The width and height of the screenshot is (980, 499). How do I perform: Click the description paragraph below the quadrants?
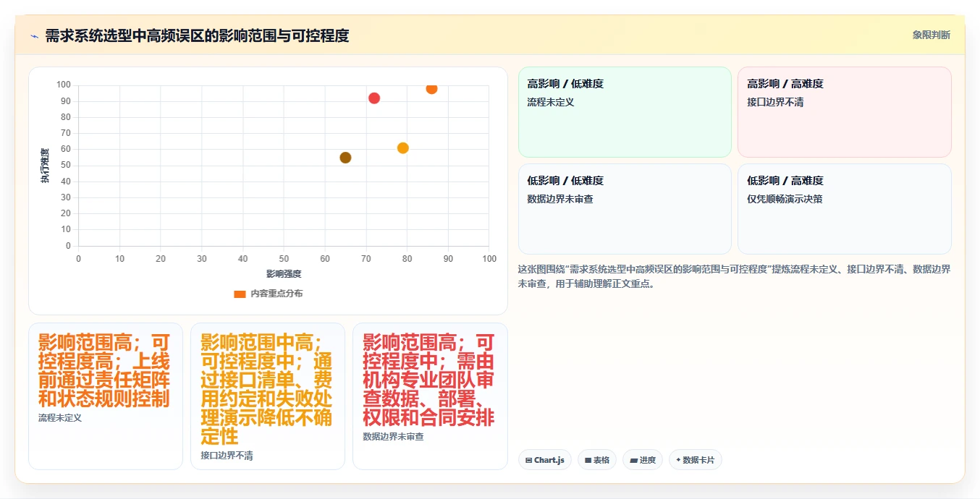pos(734,276)
